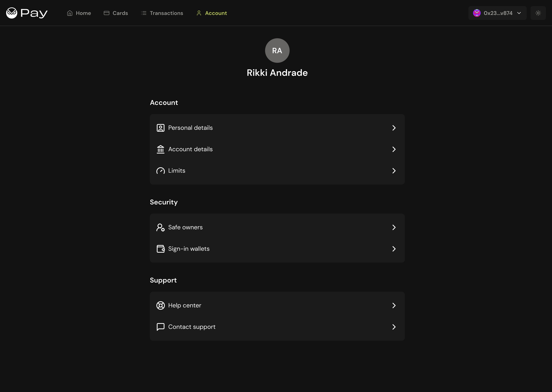
Task: Click the Safe owners user-gear icon
Action: click(x=160, y=227)
